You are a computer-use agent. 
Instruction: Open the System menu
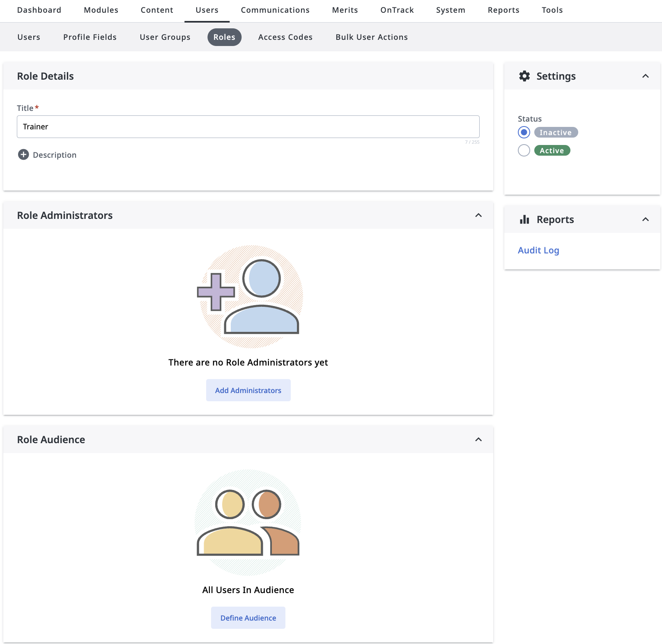451,10
